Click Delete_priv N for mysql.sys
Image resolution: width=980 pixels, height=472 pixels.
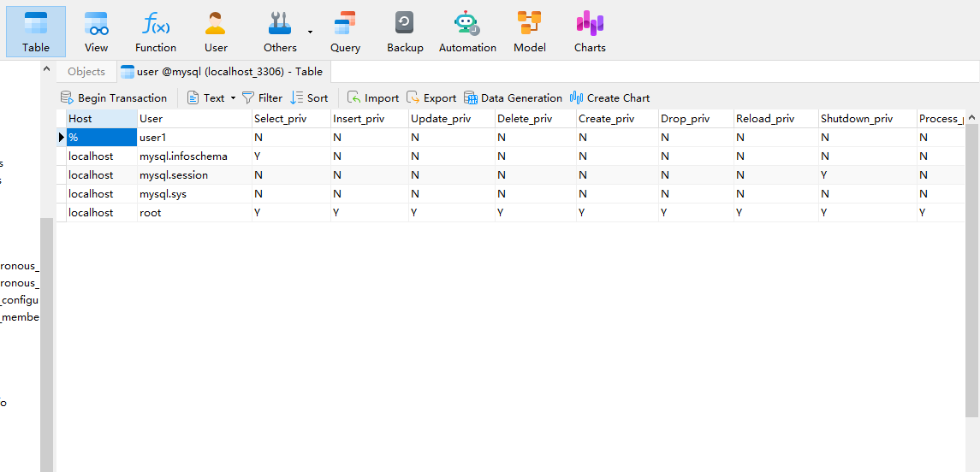point(536,193)
